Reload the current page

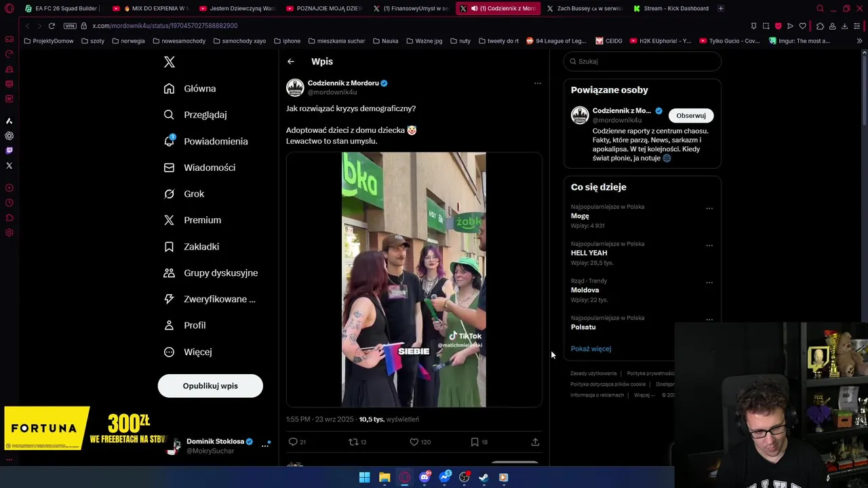(52, 26)
